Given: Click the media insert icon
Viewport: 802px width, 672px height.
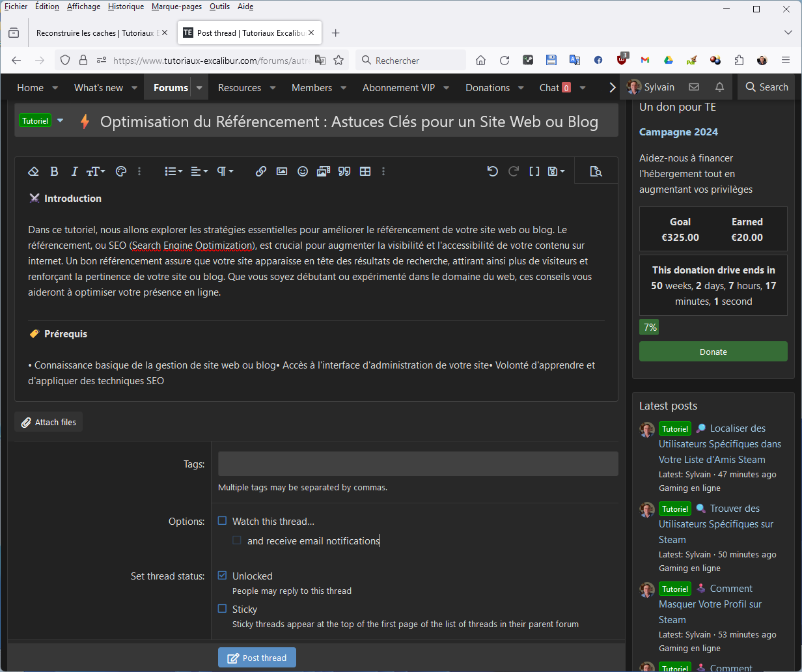Looking at the screenshot, I should (324, 171).
